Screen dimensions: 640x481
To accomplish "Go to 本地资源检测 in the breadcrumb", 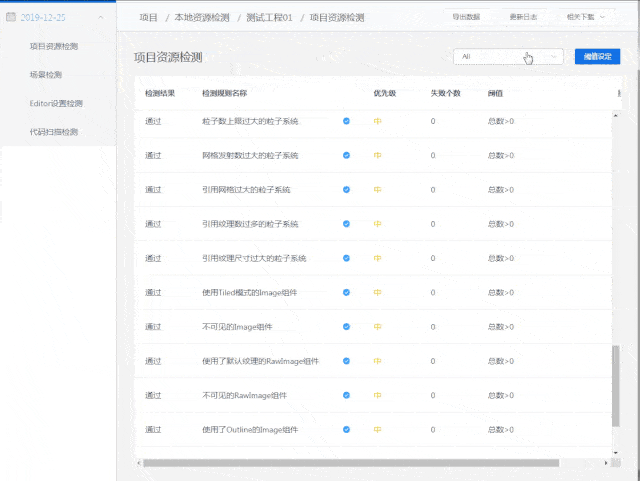I will (202, 18).
